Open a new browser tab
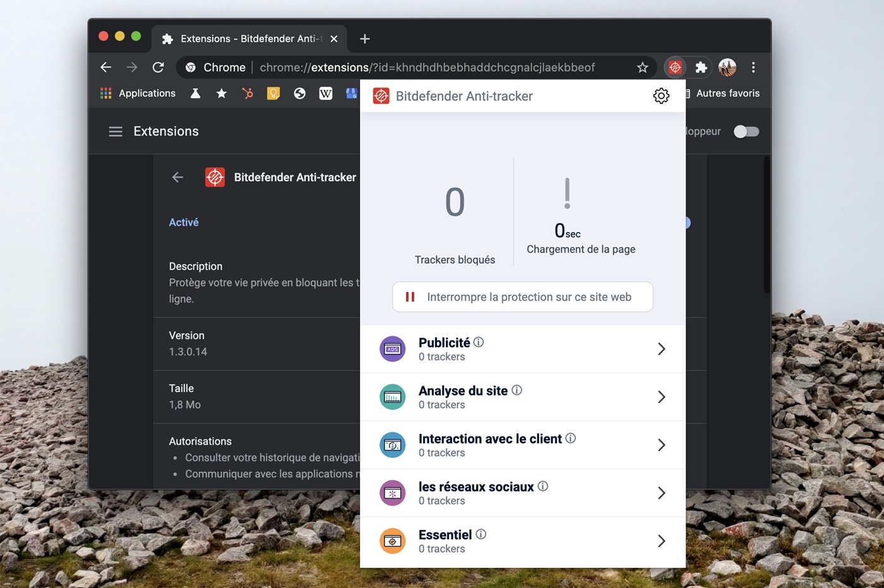884x588 pixels. click(x=364, y=38)
